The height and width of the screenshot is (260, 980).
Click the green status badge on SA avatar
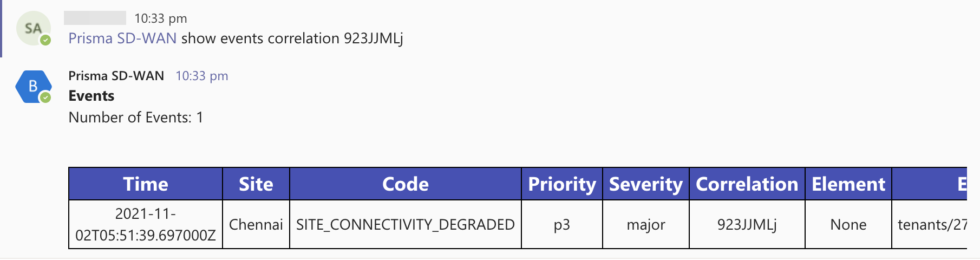(46, 40)
